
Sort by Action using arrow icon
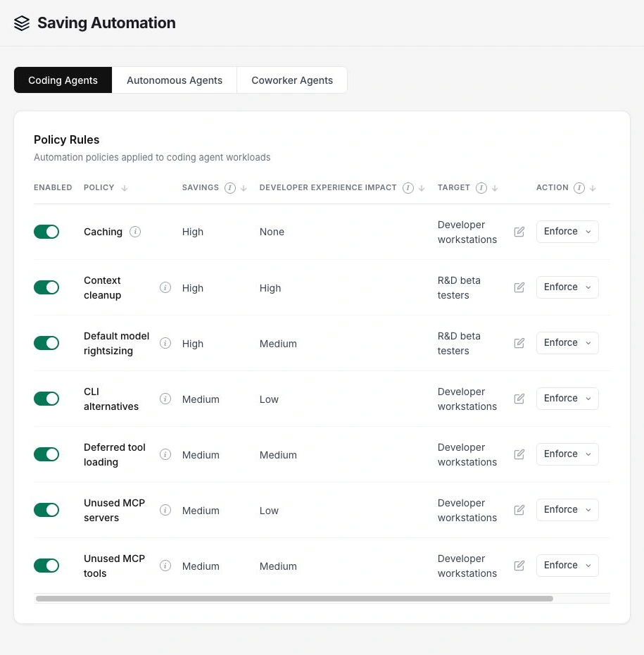593,188
